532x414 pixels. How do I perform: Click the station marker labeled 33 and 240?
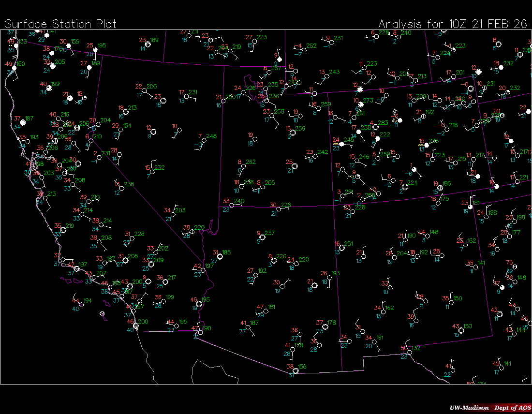pos(232,205)
